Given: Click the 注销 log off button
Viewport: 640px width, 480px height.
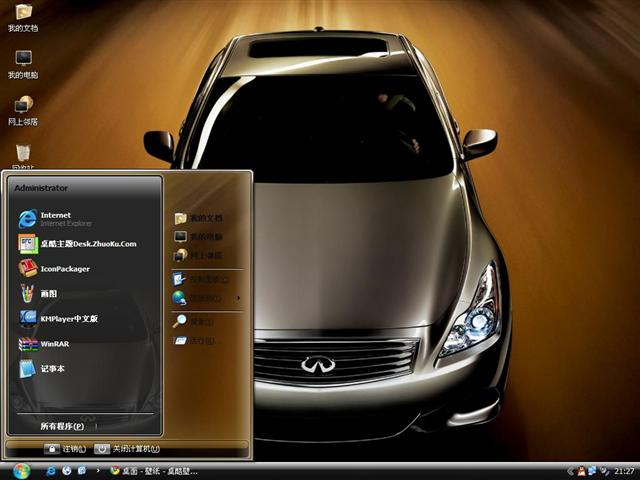Looking at the screenshot, I should (x=66, y=449).
